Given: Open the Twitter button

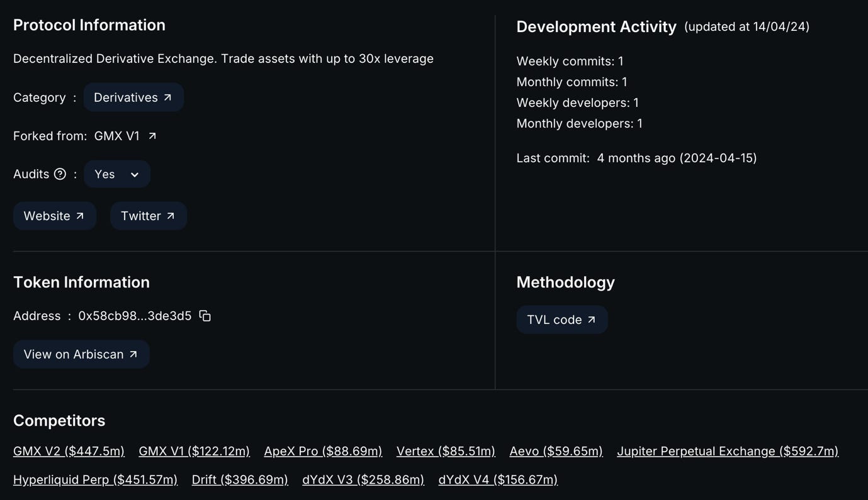Looking at the screenshot, I should coord(149,216).
